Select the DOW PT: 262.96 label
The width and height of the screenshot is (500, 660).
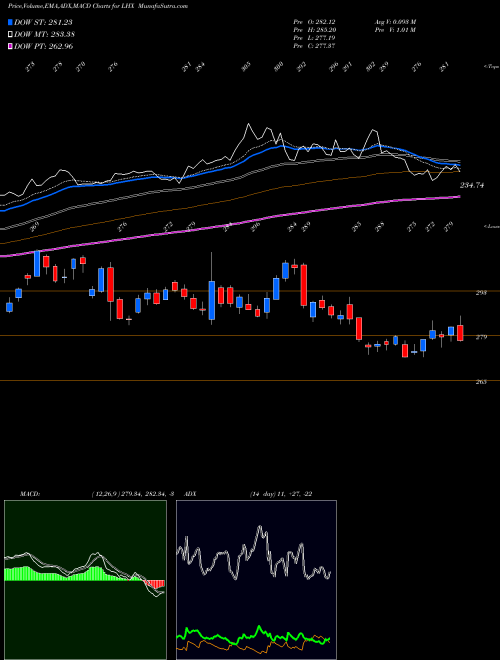(44, 46)
